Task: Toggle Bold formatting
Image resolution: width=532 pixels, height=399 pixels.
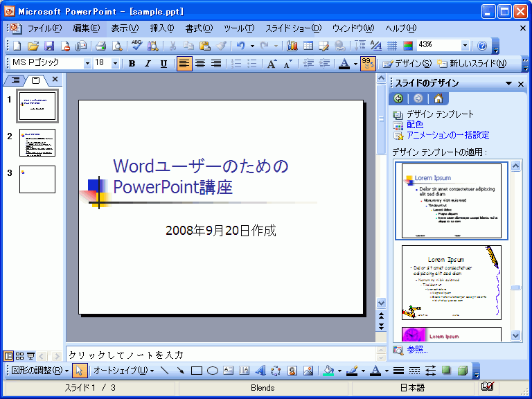Action: pos(132,64)
